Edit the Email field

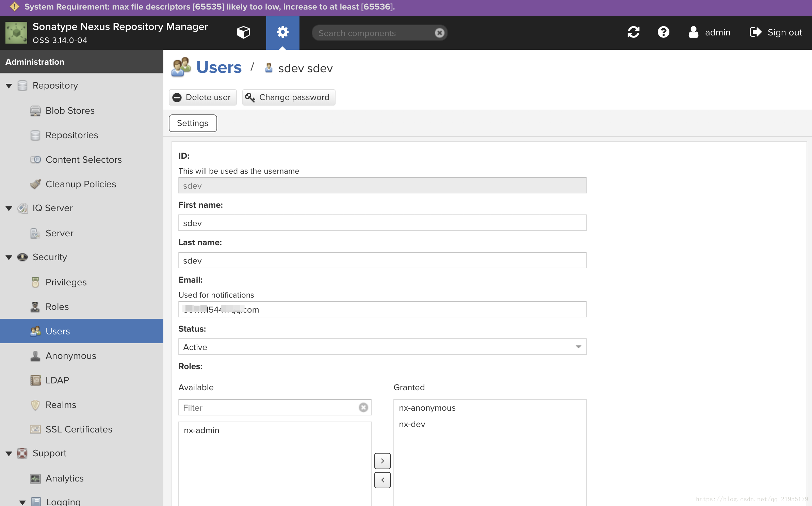(x=382, y=309)
